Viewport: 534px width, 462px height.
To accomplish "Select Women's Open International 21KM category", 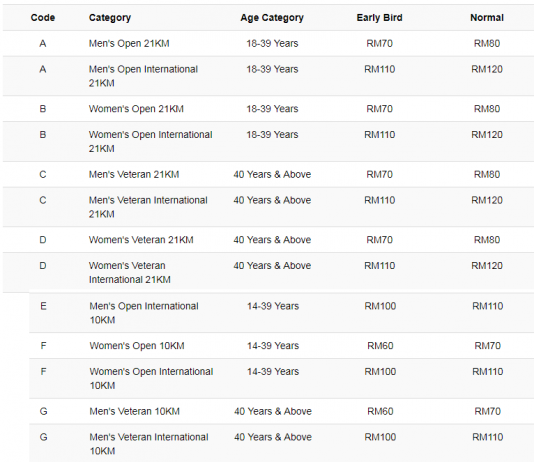I will coord(151,142).
